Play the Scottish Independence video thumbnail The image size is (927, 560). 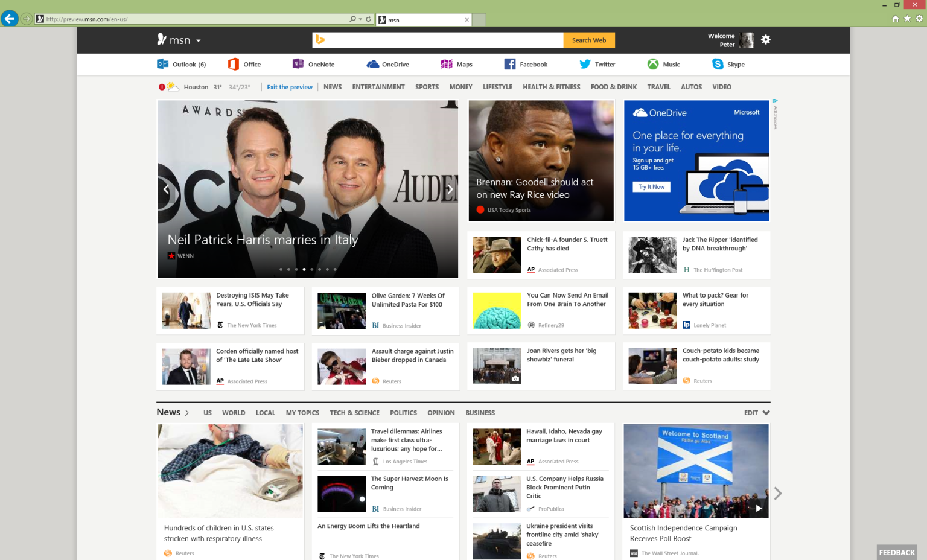coord(758,507)
